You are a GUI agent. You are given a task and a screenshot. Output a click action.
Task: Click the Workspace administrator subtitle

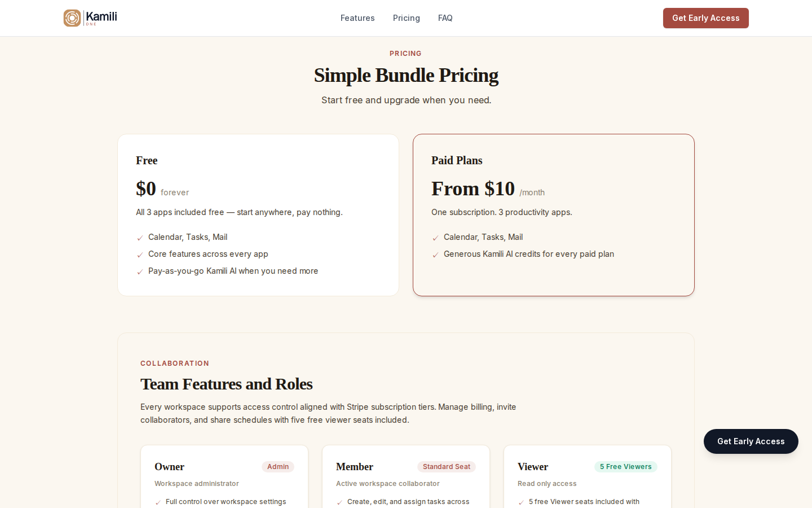(x=197, y=484)
